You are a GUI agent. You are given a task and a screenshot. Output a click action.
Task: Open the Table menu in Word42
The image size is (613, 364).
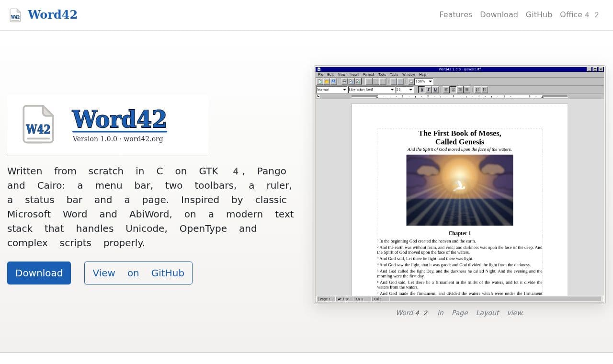394,75
